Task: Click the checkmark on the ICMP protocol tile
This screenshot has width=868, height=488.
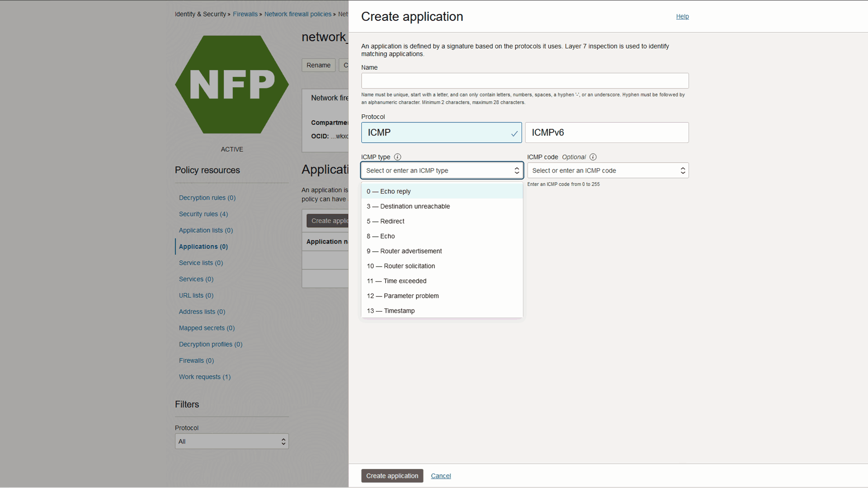Action: point(514,134)
